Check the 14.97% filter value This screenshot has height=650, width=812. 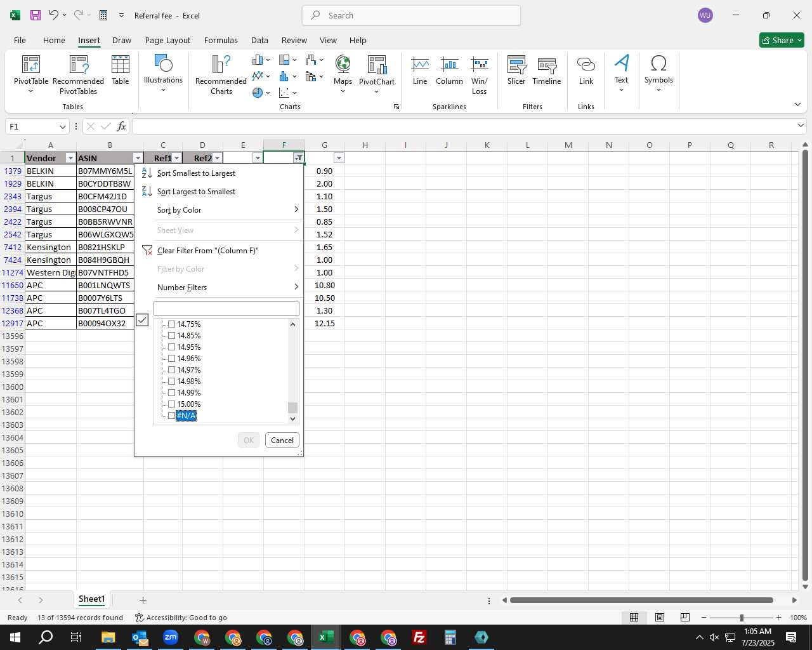[171, 370]
